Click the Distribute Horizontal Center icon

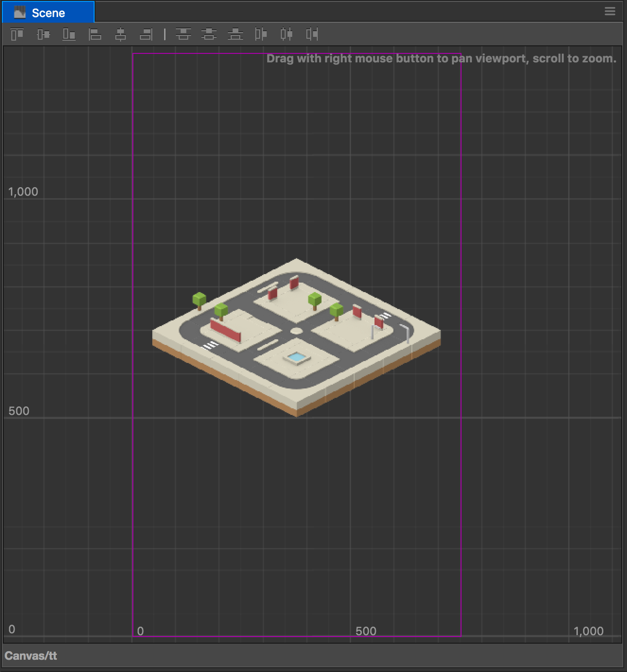tap(287, 34)
